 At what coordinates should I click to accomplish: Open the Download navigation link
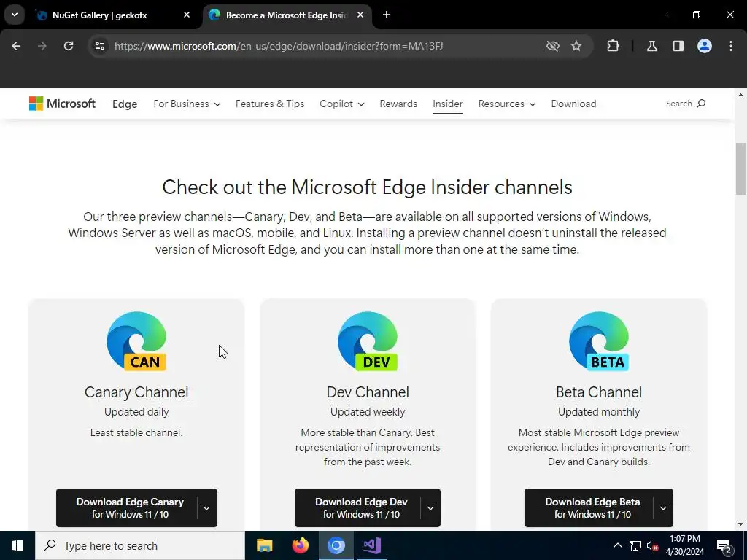(x=573, y=104)
